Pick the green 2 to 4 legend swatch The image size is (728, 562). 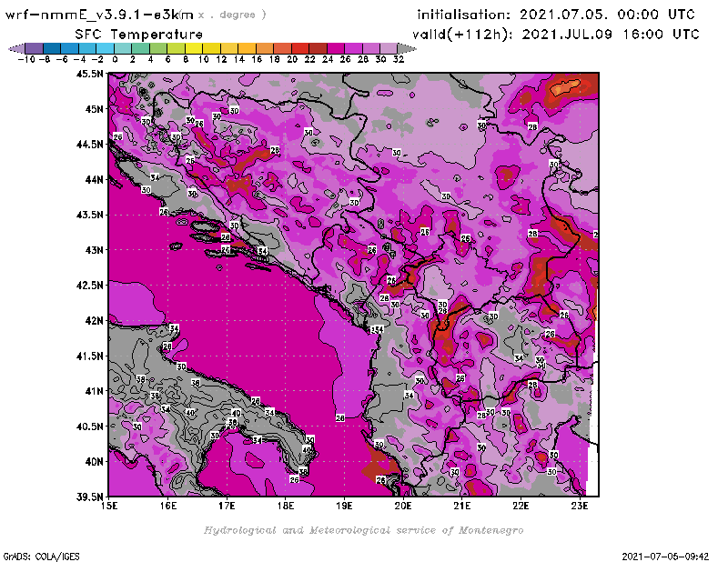pos(141,48)
